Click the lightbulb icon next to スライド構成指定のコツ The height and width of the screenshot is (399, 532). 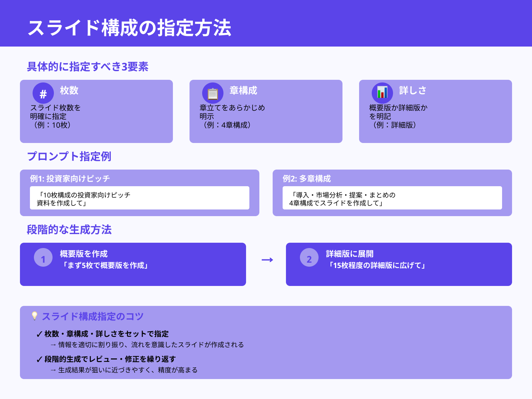click(35, 317)
